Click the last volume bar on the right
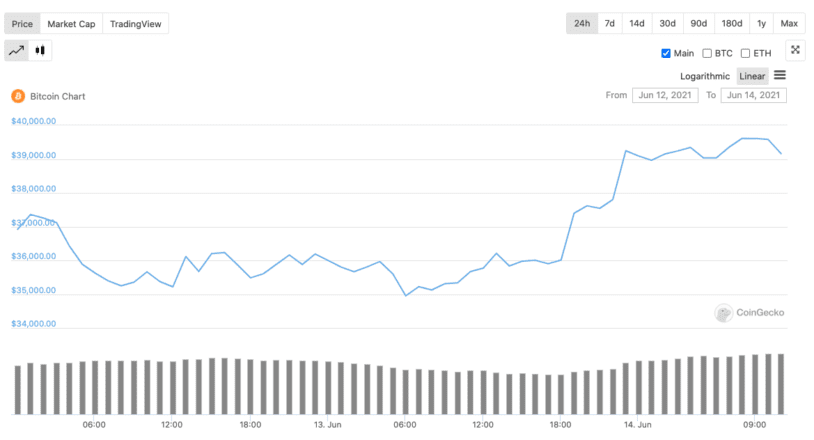The height and width of the screenshot is (440, 814). 781,384
